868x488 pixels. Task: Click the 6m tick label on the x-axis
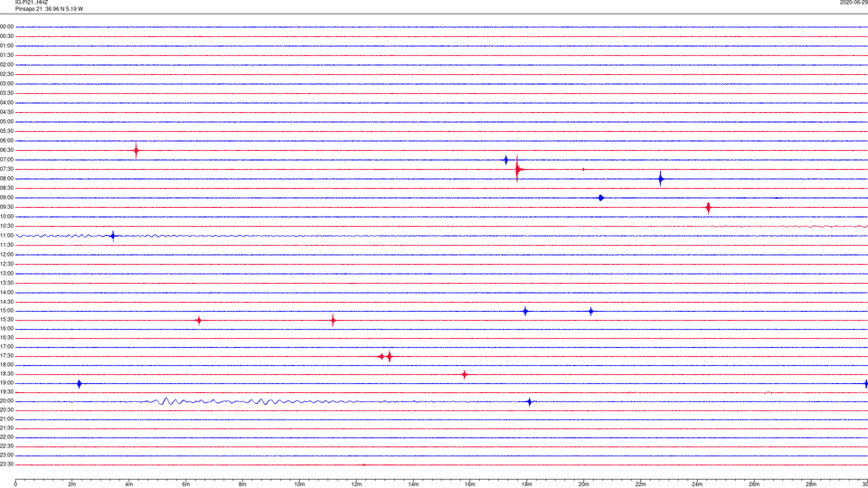pyautogui.click(x=185, y=484)
